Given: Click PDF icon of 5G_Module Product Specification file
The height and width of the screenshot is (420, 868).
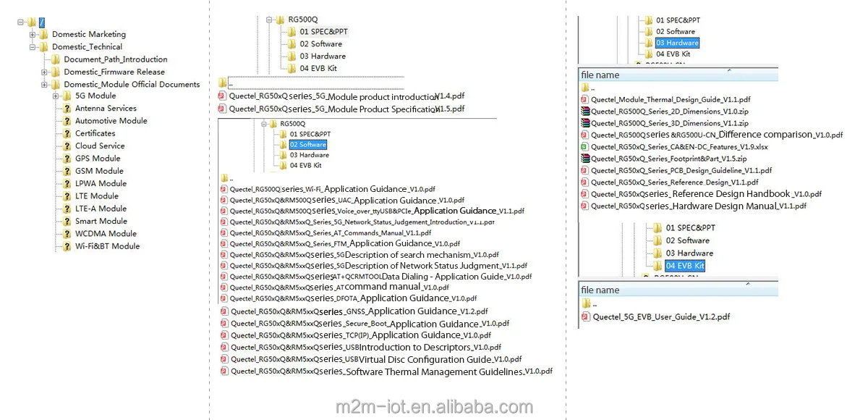Looking at the screenshot, I should pos(223,109).
